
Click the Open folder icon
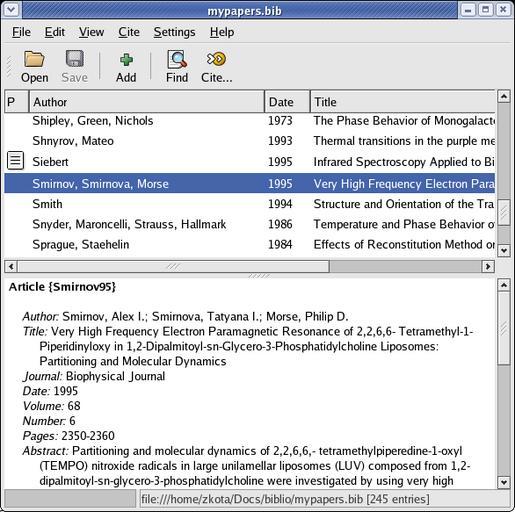pos(34,59)
